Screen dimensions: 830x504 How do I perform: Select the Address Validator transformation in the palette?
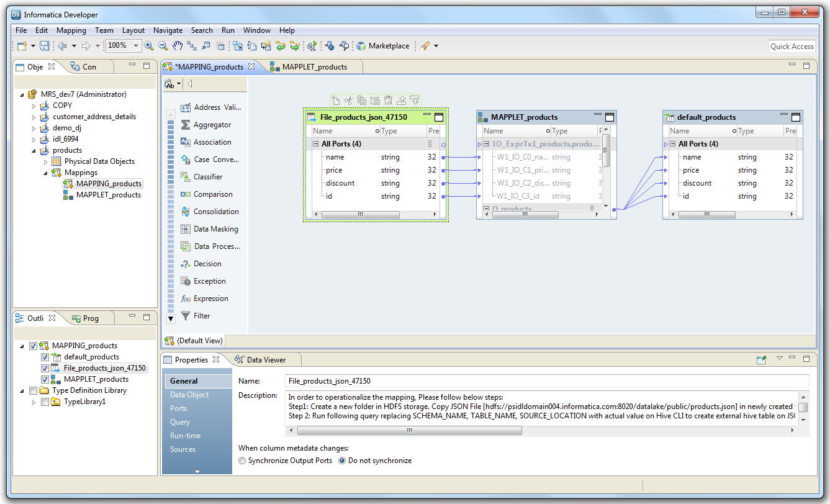point(210,107)
